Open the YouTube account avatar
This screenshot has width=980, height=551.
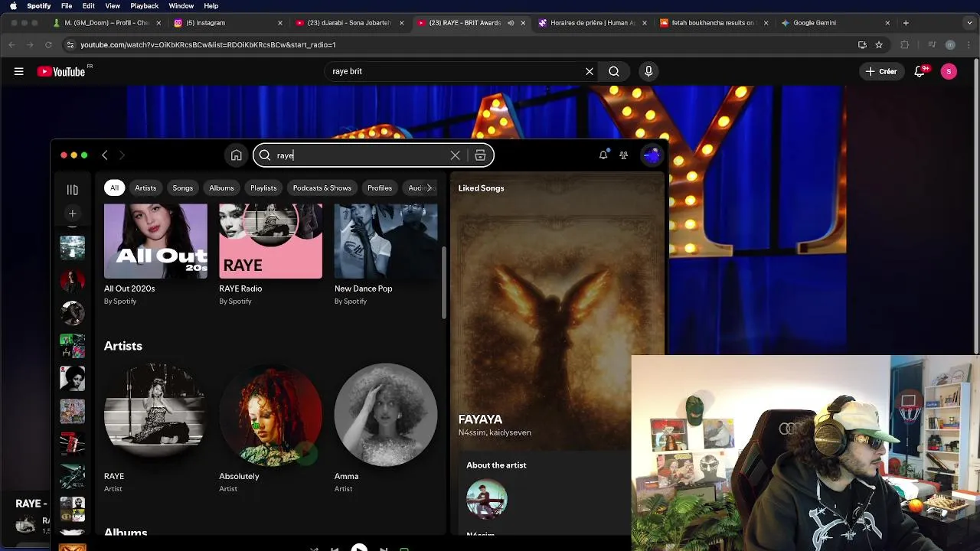[x=949, y=71]
